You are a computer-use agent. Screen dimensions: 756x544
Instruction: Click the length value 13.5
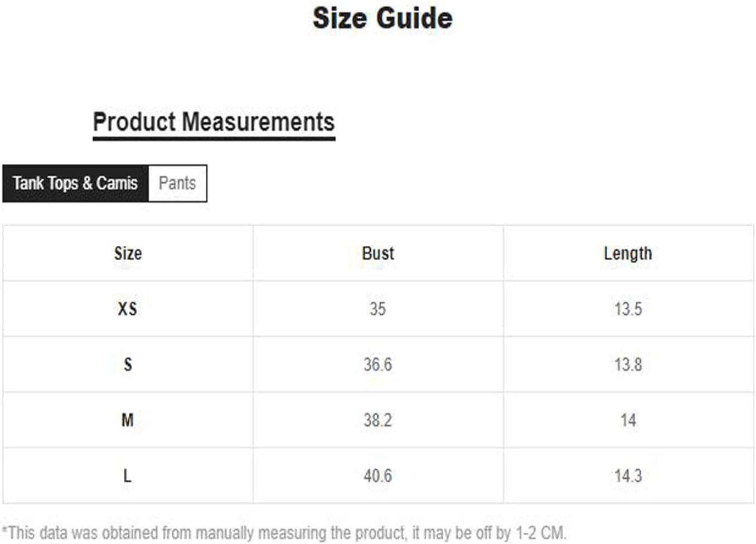click(x=628, y=309)
